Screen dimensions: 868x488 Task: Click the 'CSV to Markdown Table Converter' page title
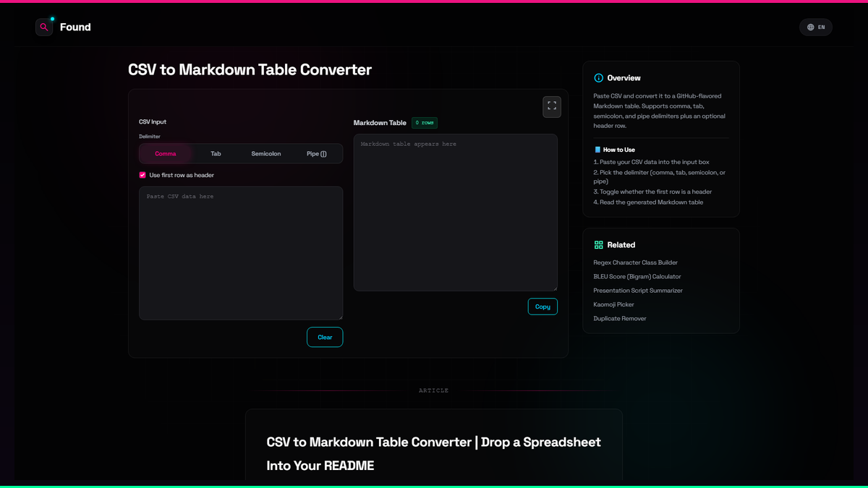(250, 70)
